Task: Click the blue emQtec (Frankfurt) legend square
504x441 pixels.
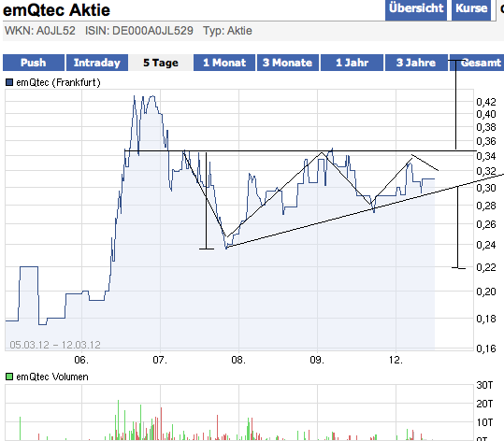Action: pyautogui.click(x=9, y=82)
